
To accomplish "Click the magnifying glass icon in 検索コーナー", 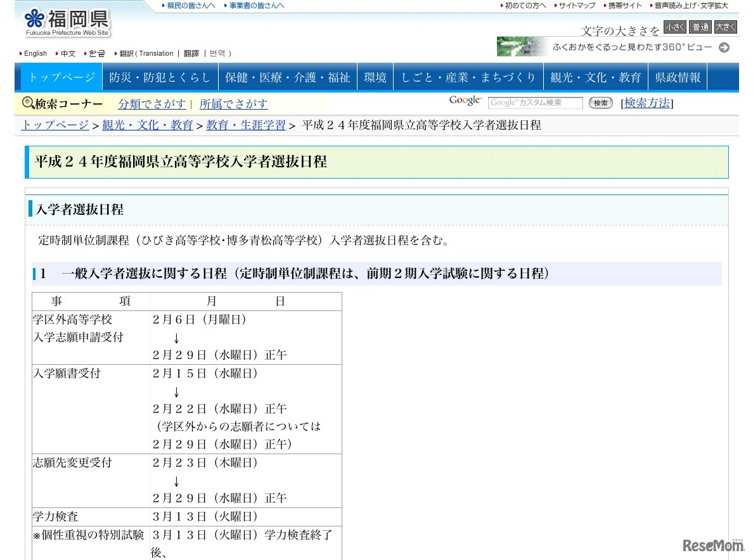I will [28, 102].
